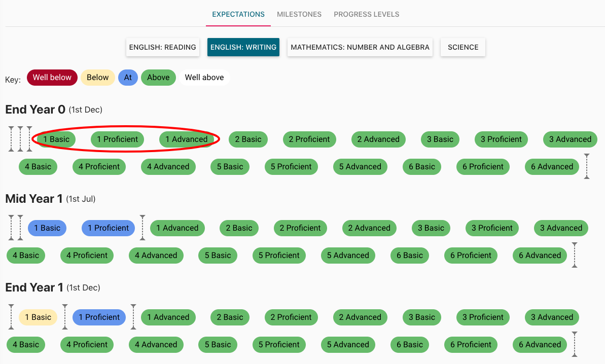The height and width of the screenshot is (364, 605).
Task: Select the English: Reading subject button
Action: coord(162,47)
